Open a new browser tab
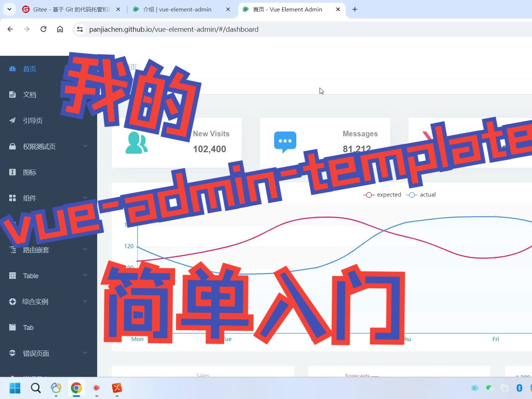This screenshot has height=399, width=532. (x=355, y=9)
